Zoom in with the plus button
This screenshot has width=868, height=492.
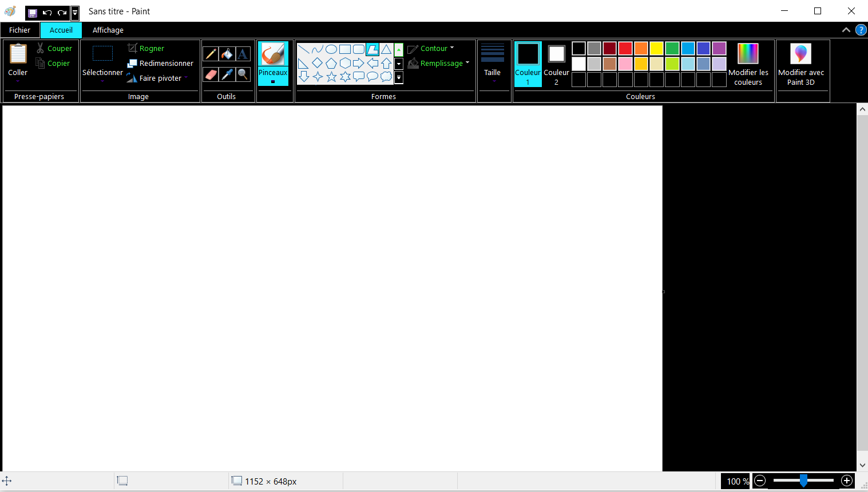click(847, 481)
